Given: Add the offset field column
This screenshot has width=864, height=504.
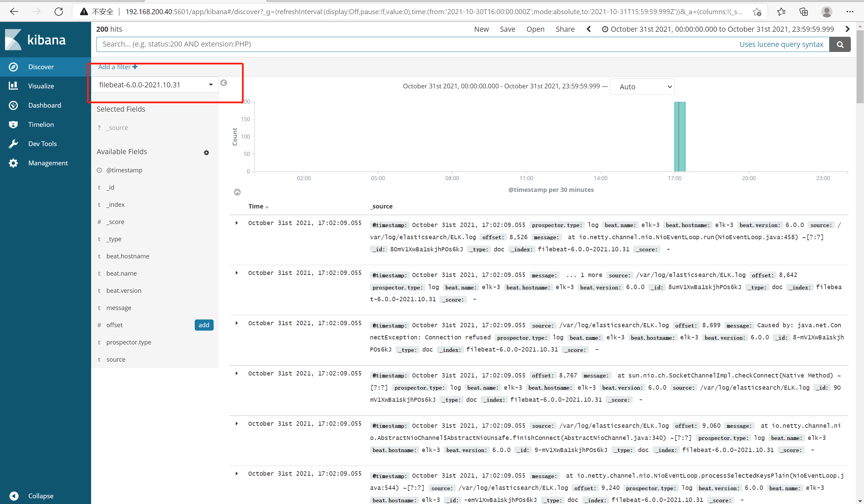Looking at the screenshot, I should point(204,325).
